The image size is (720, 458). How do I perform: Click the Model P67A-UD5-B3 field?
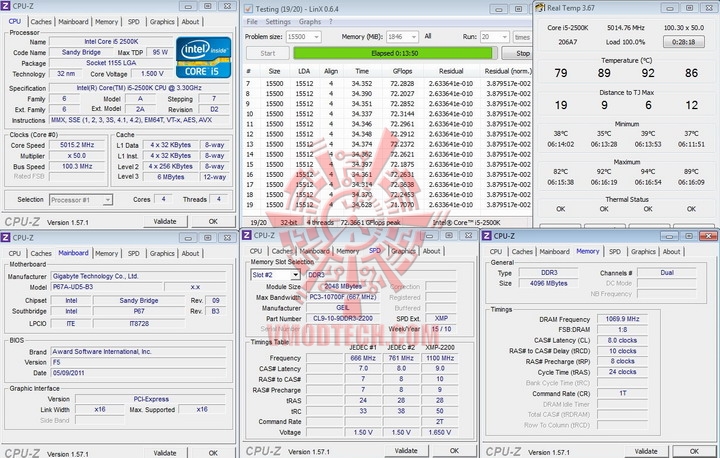[x=106, y=287]
